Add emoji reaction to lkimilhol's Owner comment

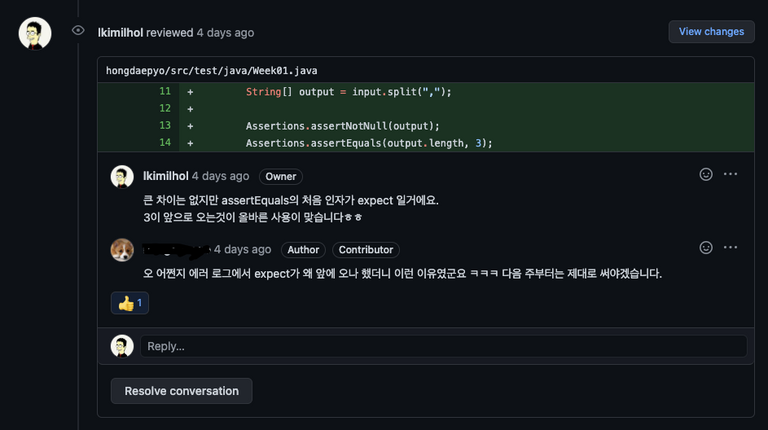706,174
